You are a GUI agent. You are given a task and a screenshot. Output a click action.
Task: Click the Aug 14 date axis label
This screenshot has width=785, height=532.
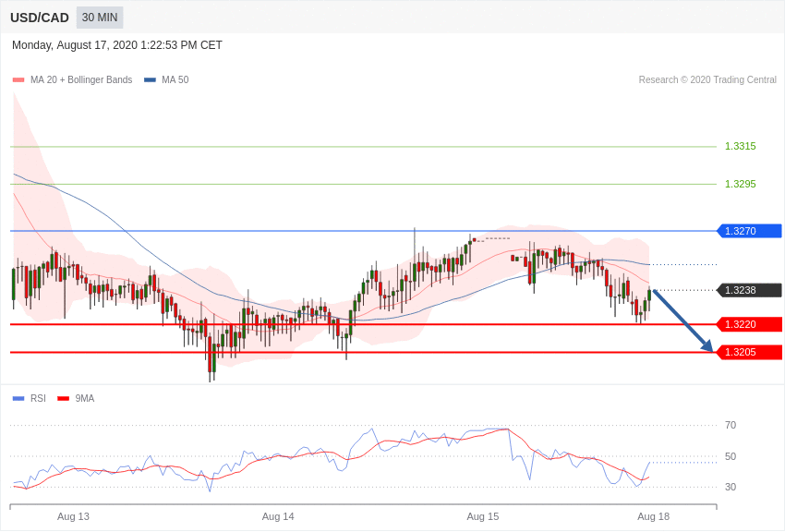coord(278,516)
